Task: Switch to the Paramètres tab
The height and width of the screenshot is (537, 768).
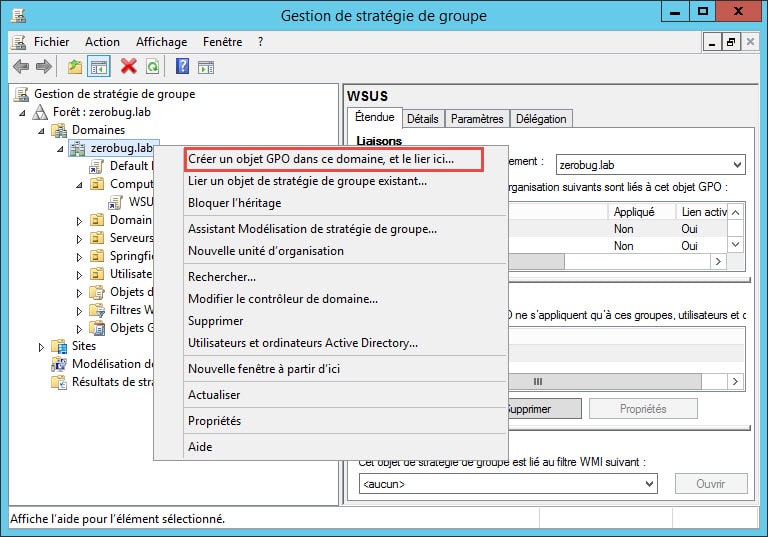Action: coord(477,119)
